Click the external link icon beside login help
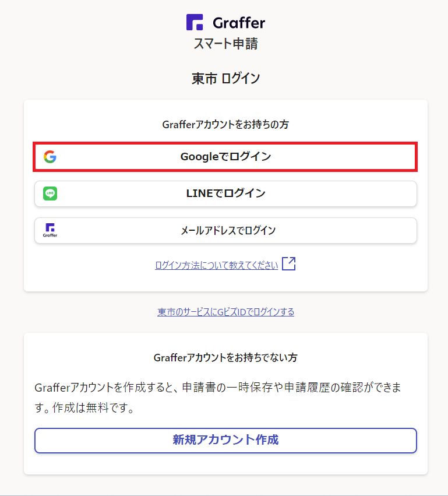 click(289, 264)
